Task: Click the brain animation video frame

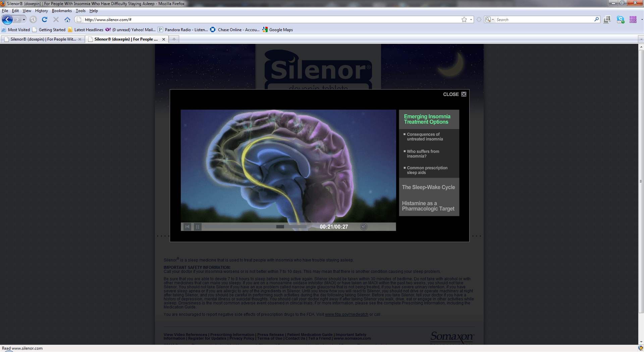Action: pyautogui.click(x=288, y=166)
